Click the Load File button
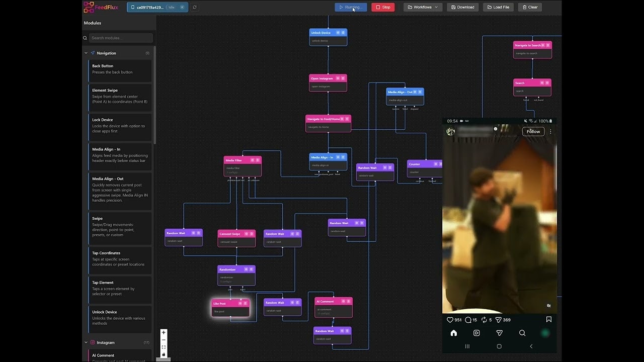 coord(498,7)
